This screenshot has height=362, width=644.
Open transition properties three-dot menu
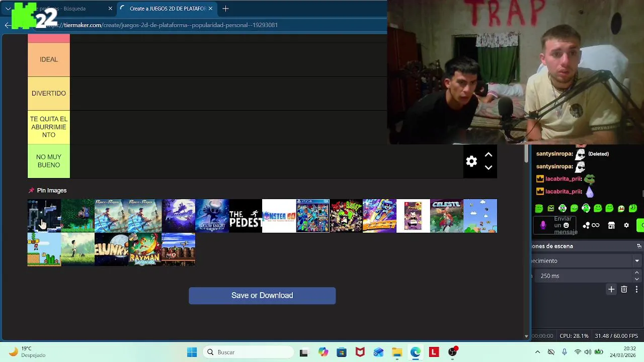coord(636,289)
